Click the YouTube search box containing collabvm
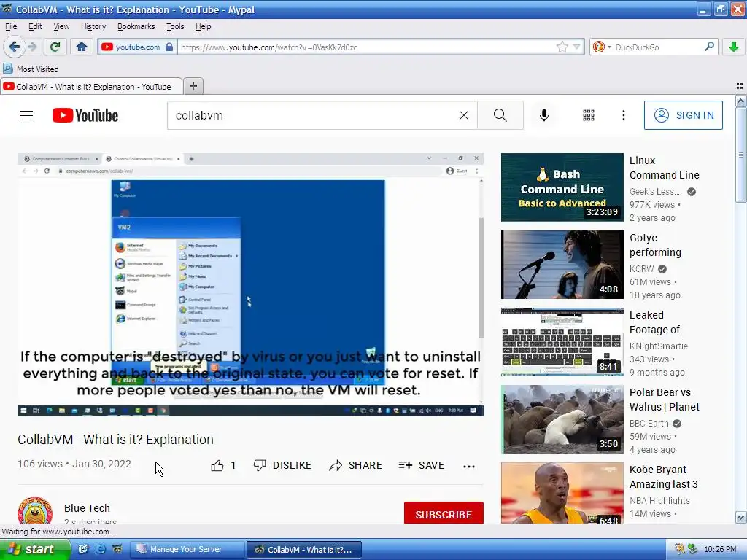 pyautogui.click(x=314, y=115)
